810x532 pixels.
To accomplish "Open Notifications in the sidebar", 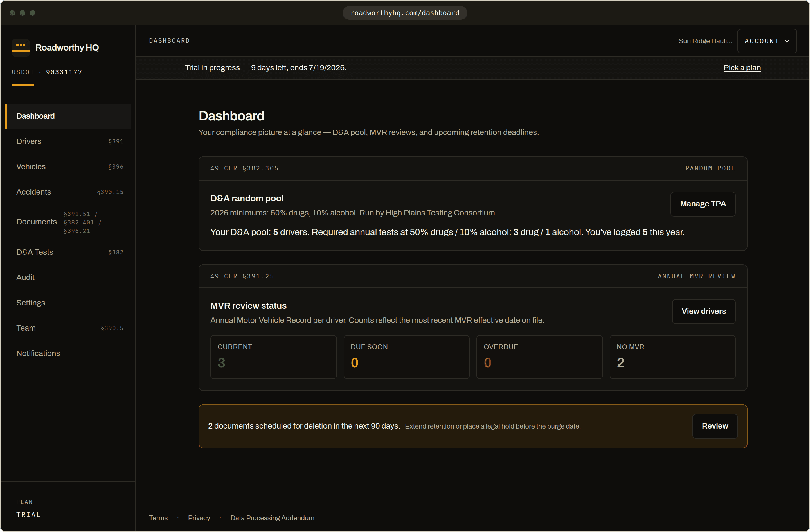I will click(x=68, y=353).
